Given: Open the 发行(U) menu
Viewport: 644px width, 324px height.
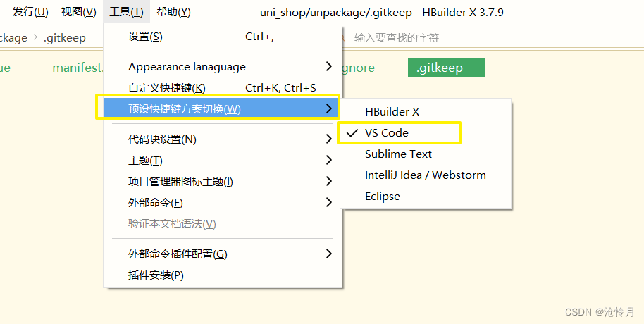Looking at the screenshot, I should (x=30, y=12).
